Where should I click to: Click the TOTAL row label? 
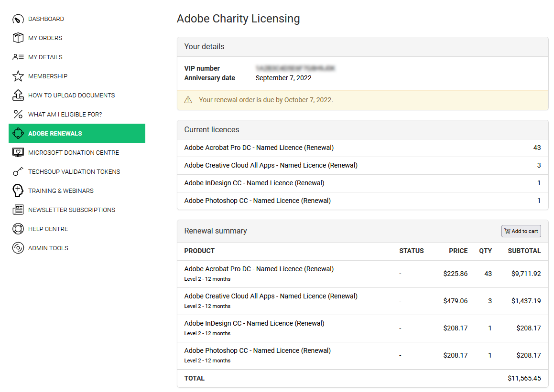point(195,378)
